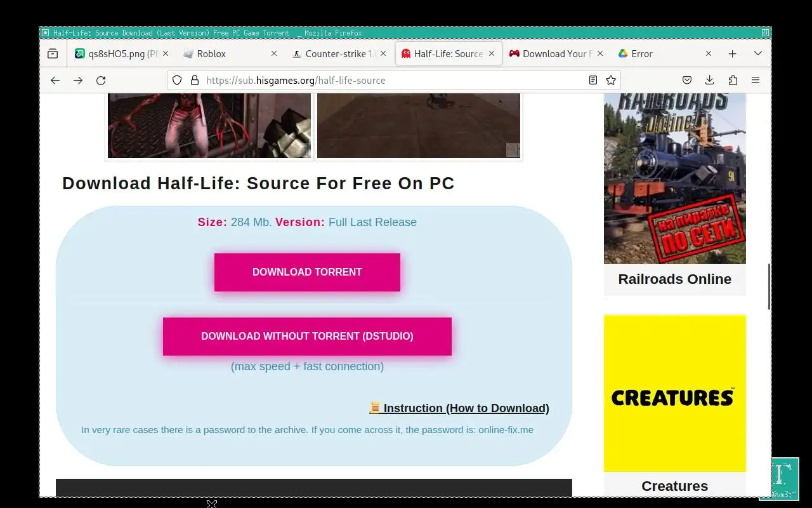Viewport: 812px width, 508px height.
Task: Open the left monster screenshot thumbnail
Action: click(209, 126)
